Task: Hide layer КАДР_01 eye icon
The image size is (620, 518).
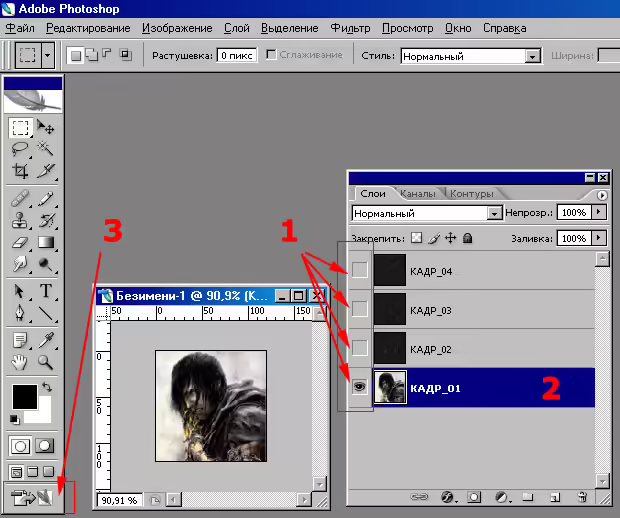Action: (x=359, y=387)
